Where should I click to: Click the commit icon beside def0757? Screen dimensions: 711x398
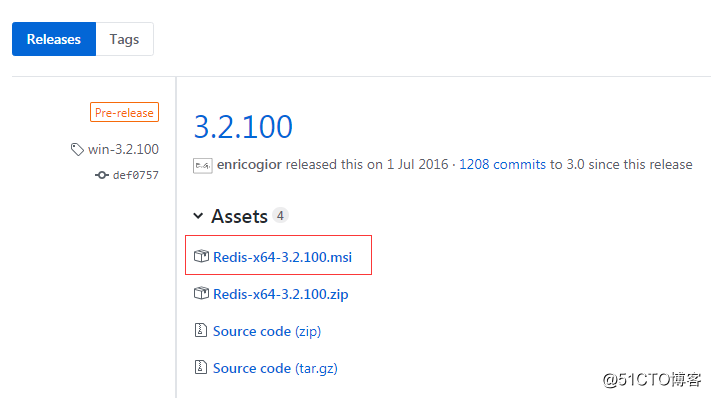click(102, 175)
